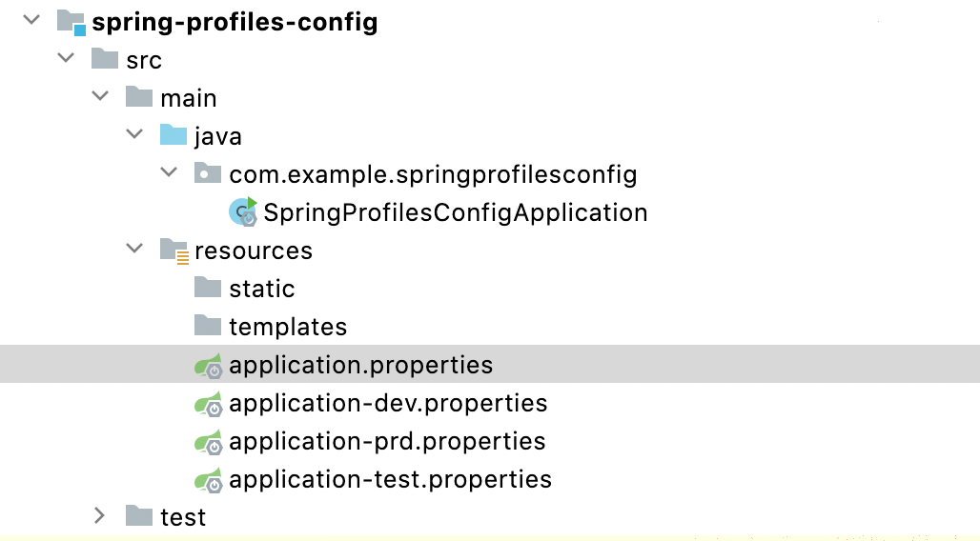Expand the test folder chevron

[x=99, y=515]
